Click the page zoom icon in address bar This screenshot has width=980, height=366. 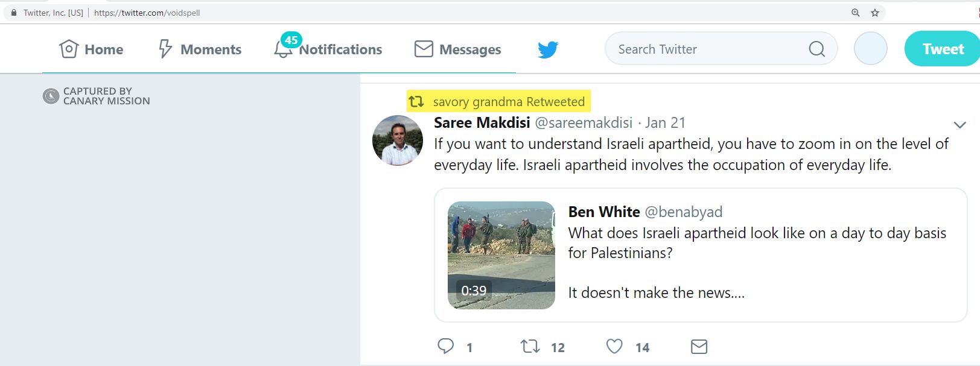856,11
